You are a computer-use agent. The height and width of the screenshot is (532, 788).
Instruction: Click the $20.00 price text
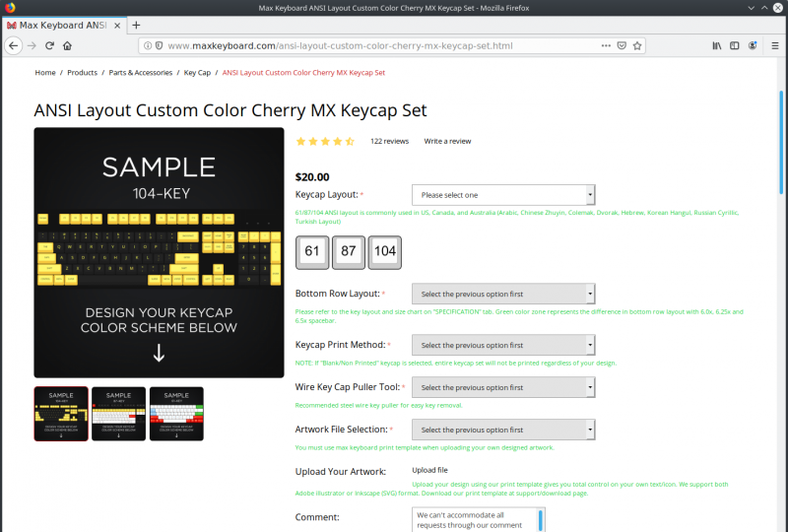click(x=312, y=177)
